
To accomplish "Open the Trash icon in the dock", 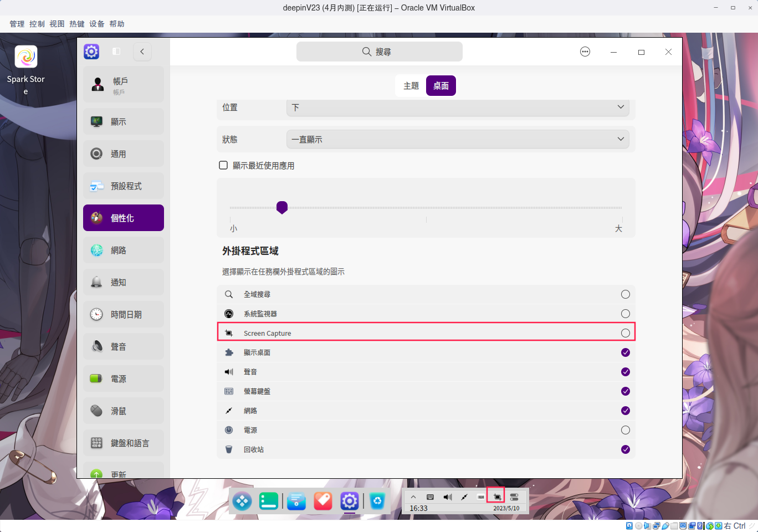I will (x=377, y=501).
